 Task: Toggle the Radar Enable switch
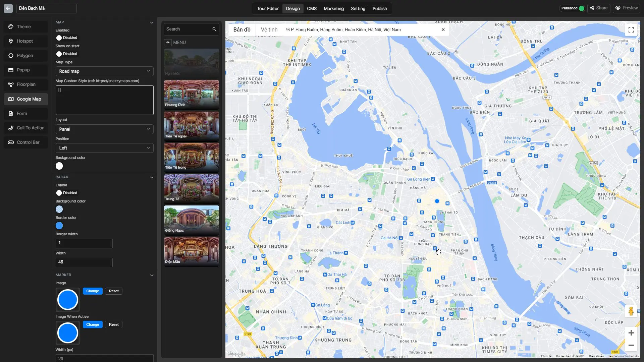click(x=59, y=193)
